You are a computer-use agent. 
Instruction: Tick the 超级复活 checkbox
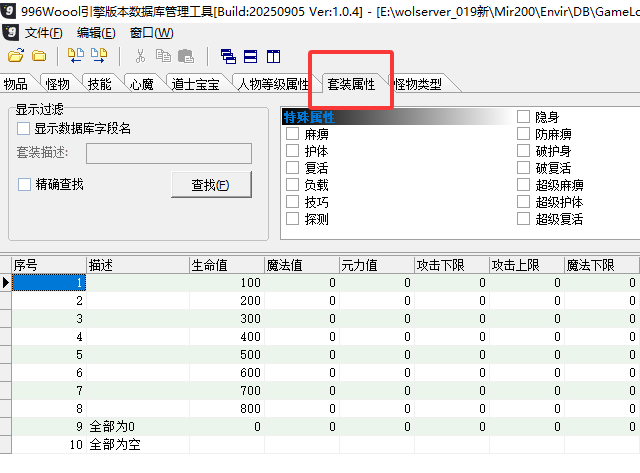pos(523,218)
